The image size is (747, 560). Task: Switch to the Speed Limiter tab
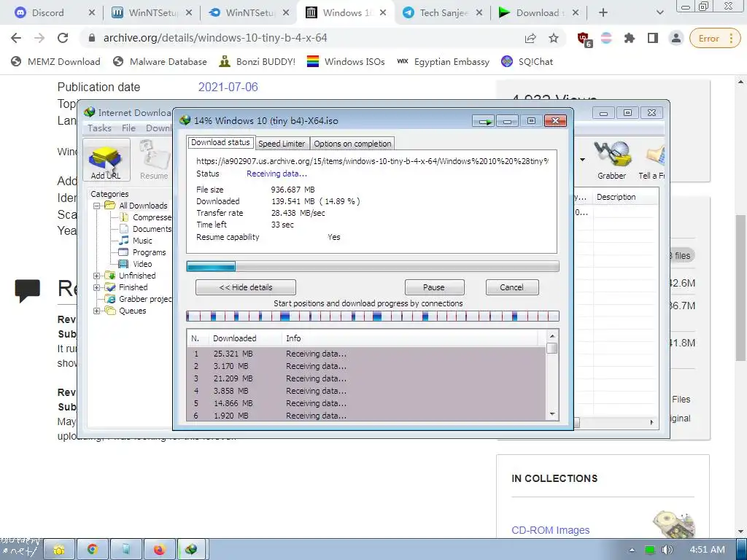click(282, 144)
